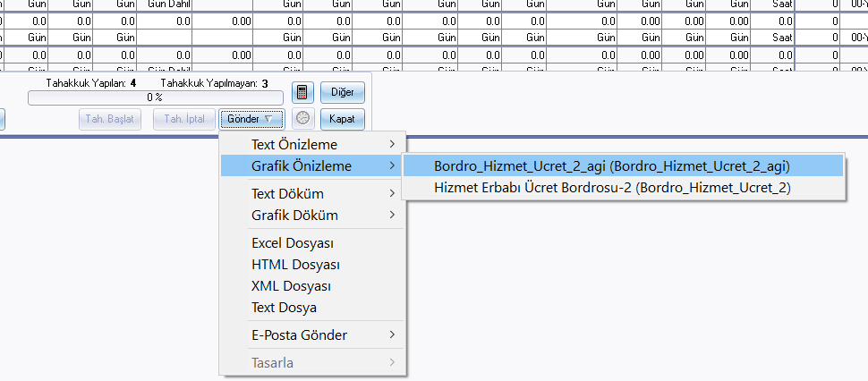Select Bordro_Hizmet_Ucret_2_agi report preview
The width and height of the screenshot is (868, 381).
point(611,165)
